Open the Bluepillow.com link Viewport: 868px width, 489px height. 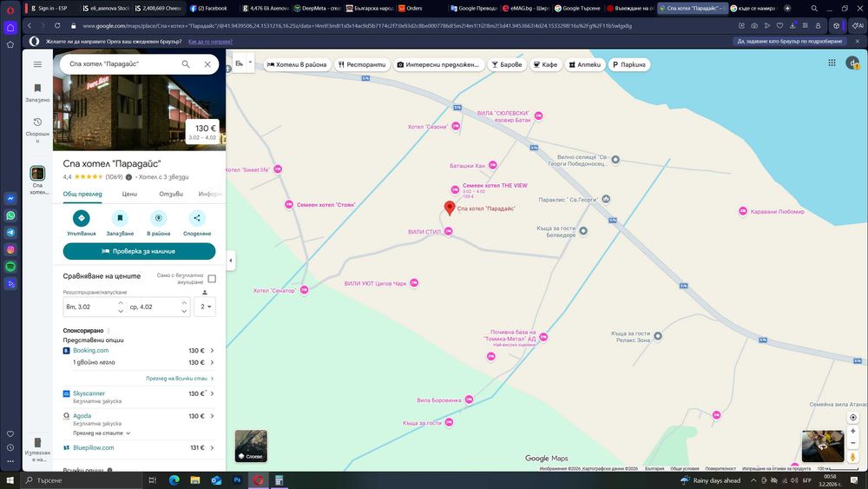tap(94, 447)
